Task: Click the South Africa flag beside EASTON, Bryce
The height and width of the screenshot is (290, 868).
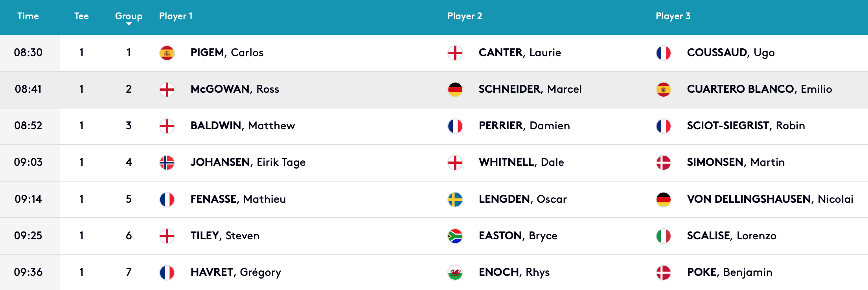Action: pos(455,236)
